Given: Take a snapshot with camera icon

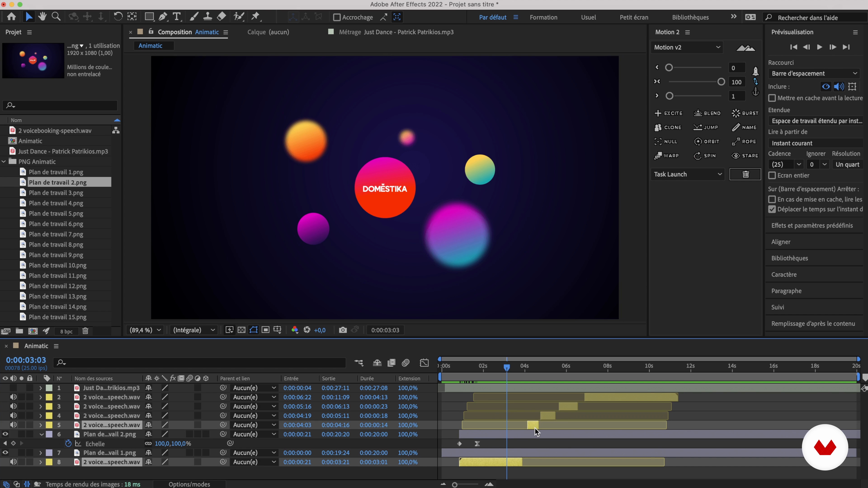Looking at the screenshot, I should (x=343, y=330).
